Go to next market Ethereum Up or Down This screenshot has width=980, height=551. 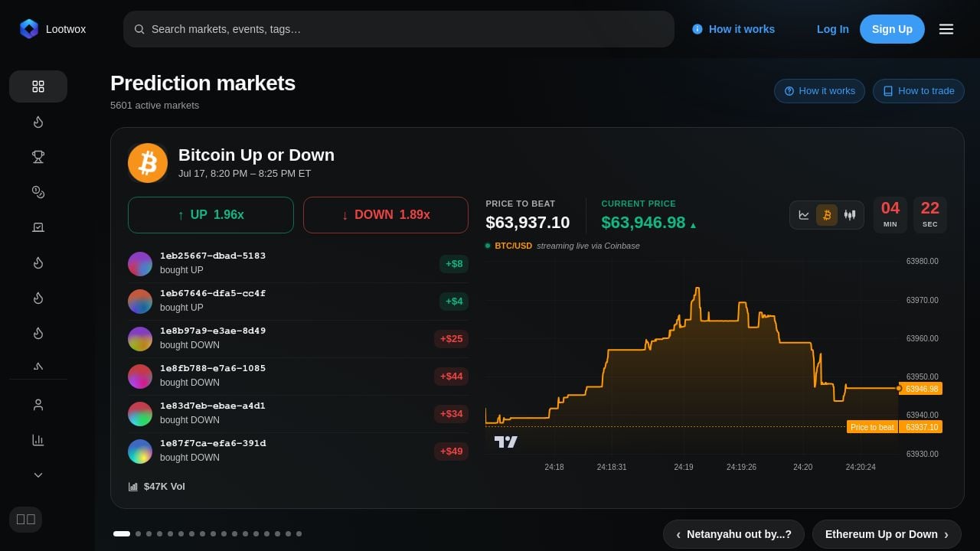[887, 534]
